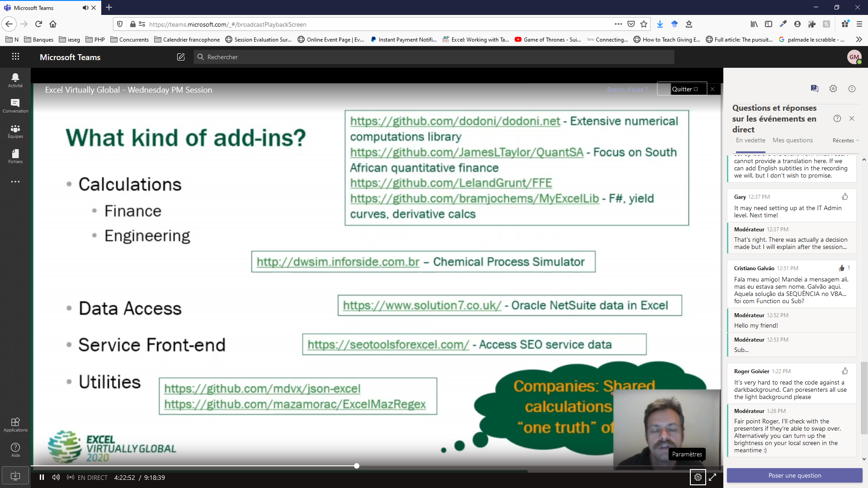This screenshot has width=868, height=488.
Task: Click the help question mark beside Q&A title
Action: tap(837, 118)
